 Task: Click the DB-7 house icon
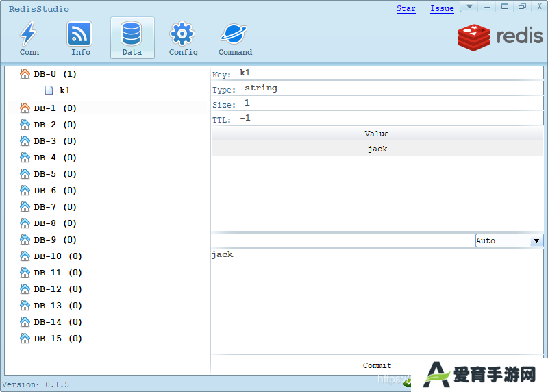25,207
